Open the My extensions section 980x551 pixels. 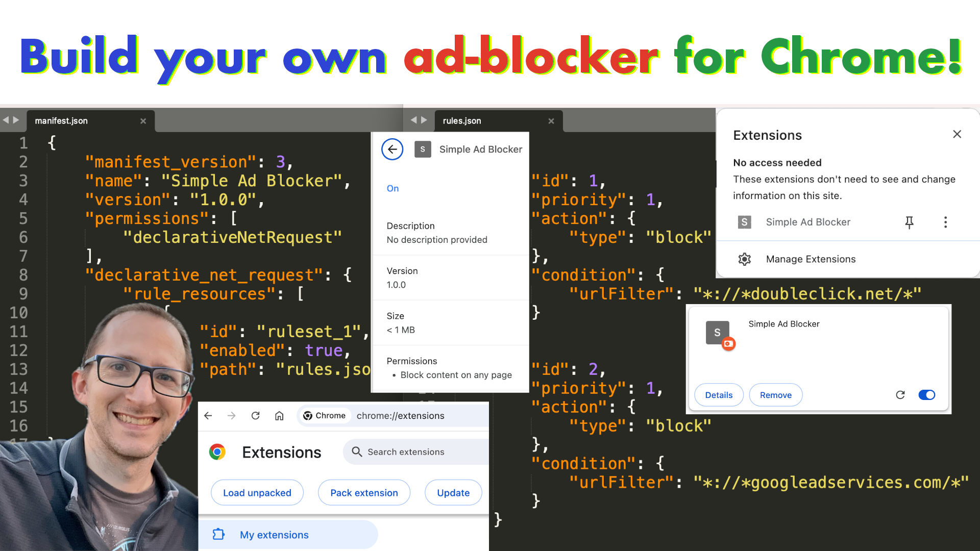[x=274, y=535]
